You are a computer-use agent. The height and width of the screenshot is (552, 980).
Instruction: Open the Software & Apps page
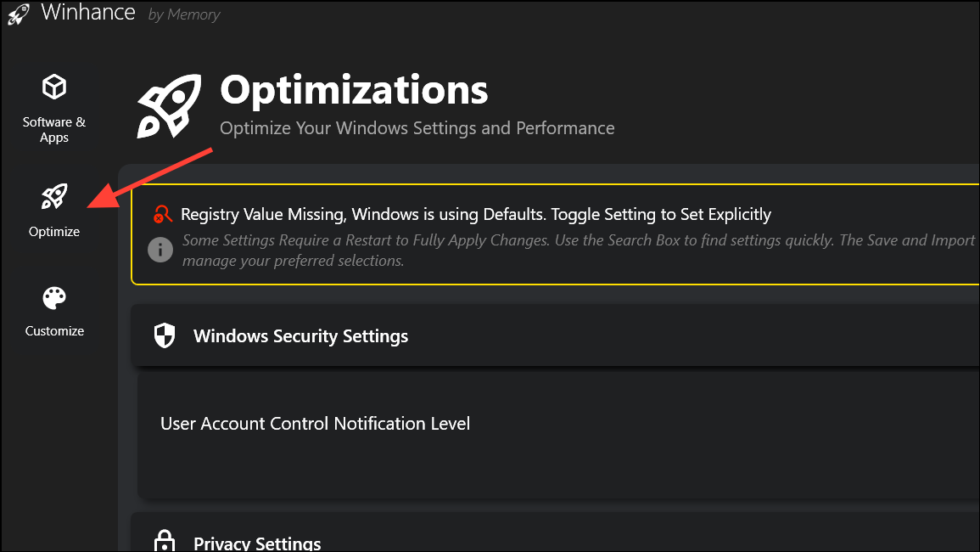53,109
